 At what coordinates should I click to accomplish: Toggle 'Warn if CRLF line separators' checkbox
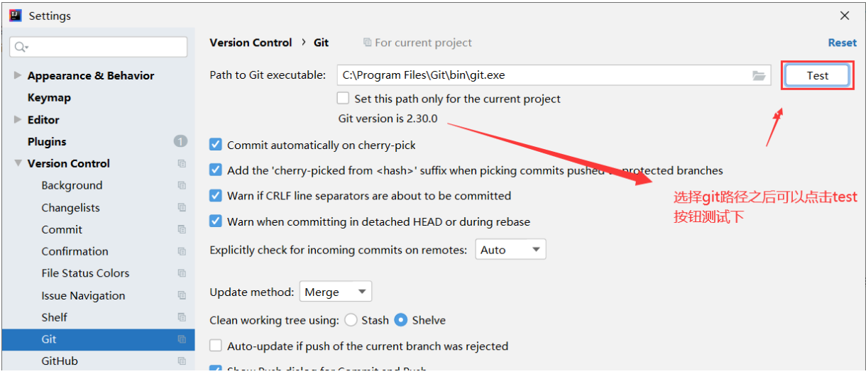click(x=216, y=196)
